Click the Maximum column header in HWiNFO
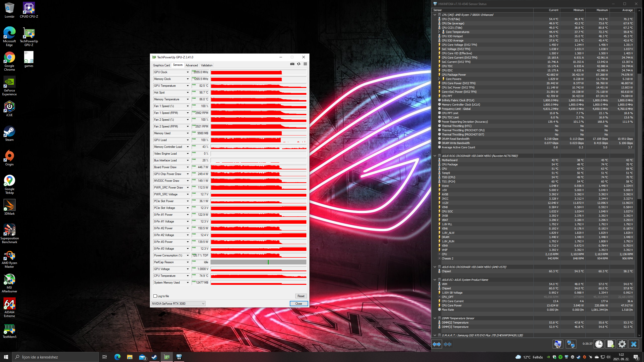 (597, 10)
